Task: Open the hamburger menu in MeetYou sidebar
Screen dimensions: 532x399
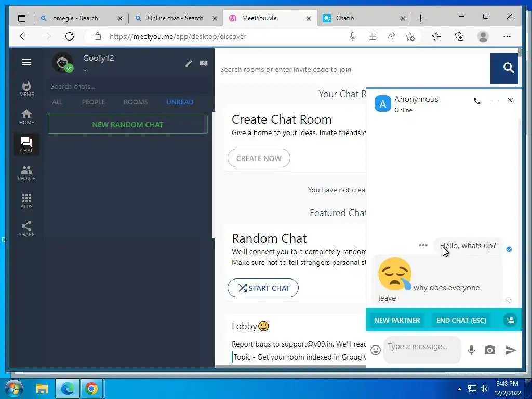Action: (26, 62)
